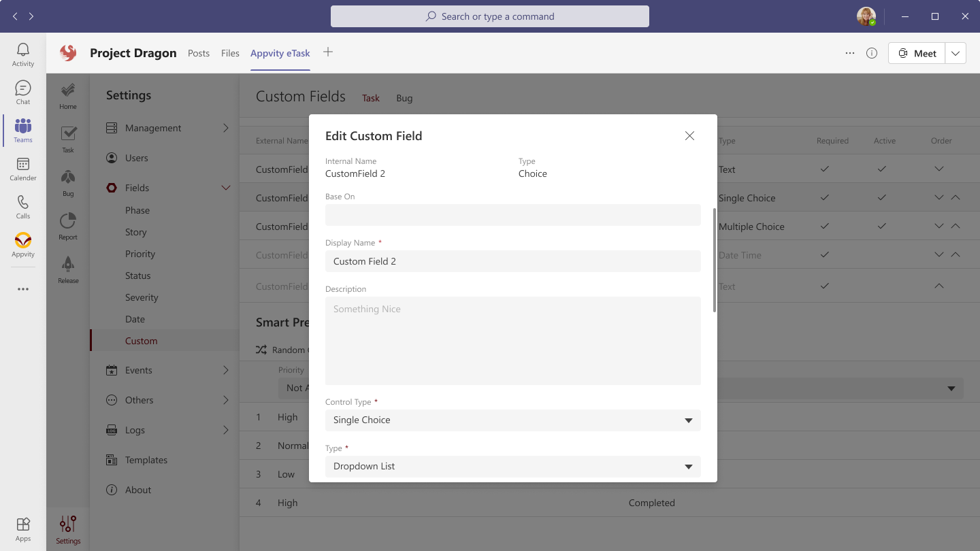Close the Edit Custom Field dialog
This screenshot has width=980, height=551.
pyautogui.click(x=689, y=135)
